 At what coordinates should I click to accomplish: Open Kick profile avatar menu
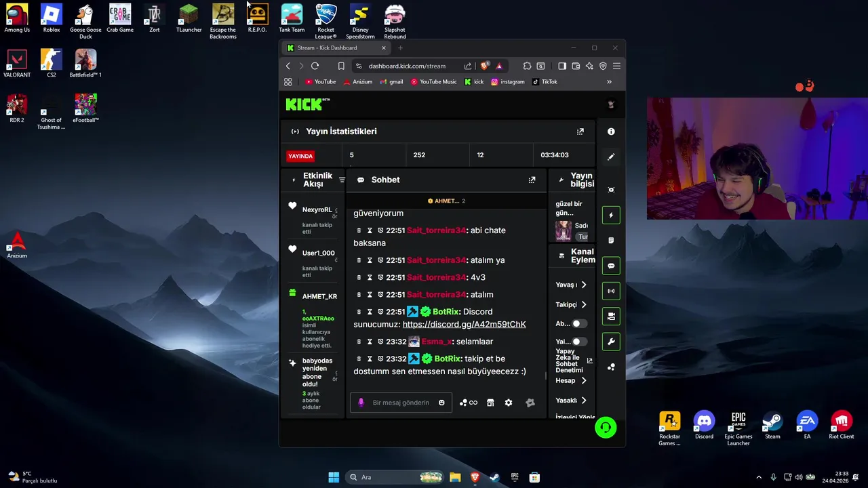[x=611, y=104]
